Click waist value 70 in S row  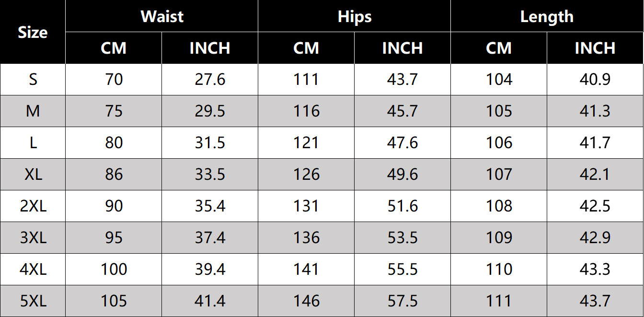(114, 80)
